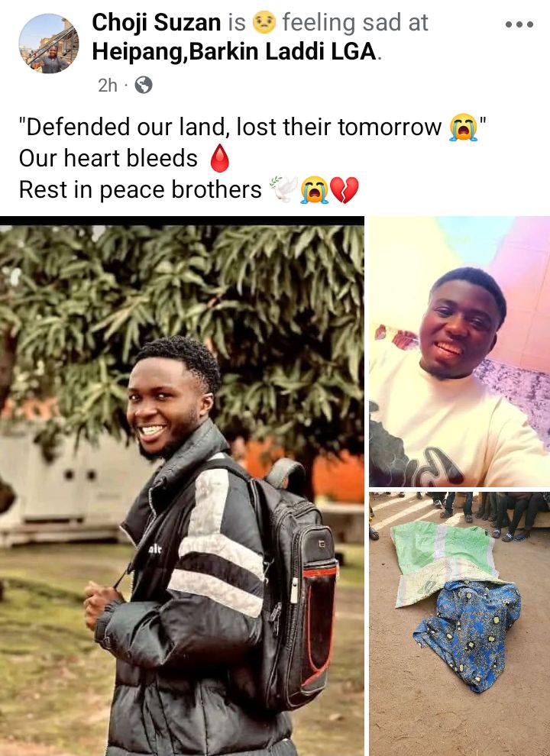
Task: Click the crying emoji beside the dove
Action: pos(314,190)
